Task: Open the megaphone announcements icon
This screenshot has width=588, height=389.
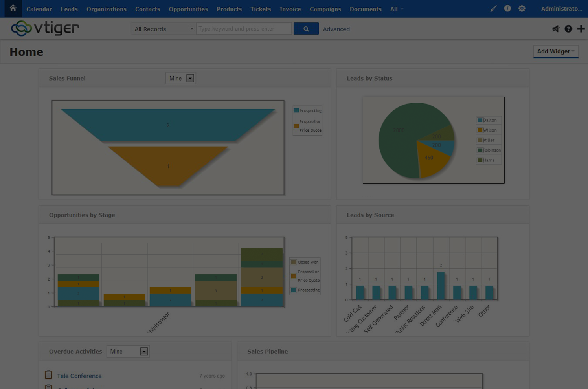Action: (x=555, y=29)
